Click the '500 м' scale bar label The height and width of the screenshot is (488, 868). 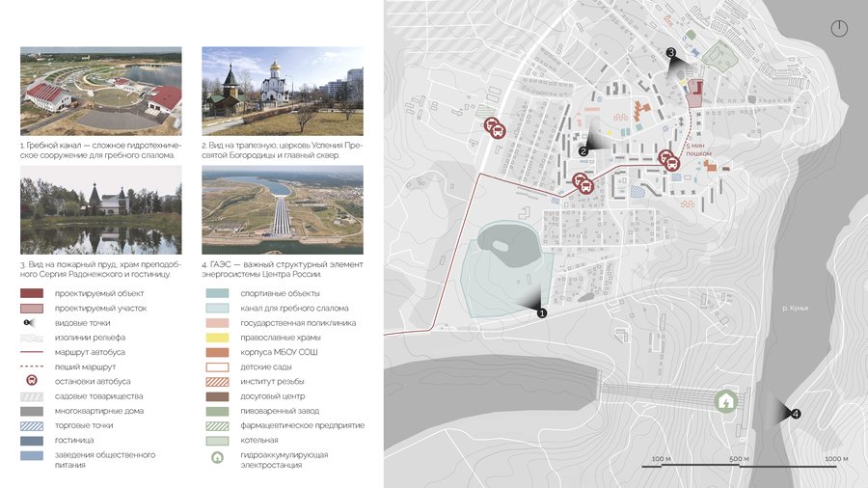pyautogui.click(x=739, y=459)
